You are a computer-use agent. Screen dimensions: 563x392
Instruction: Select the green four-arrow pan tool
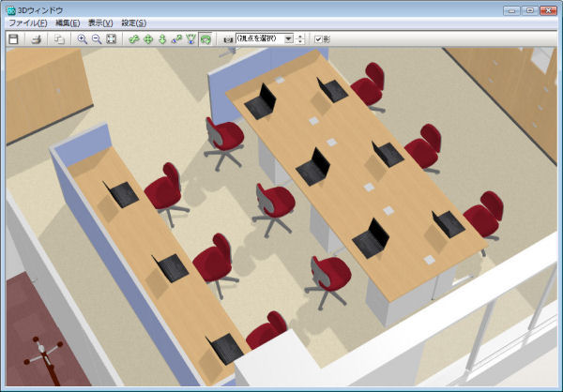[x=148, y=39]
